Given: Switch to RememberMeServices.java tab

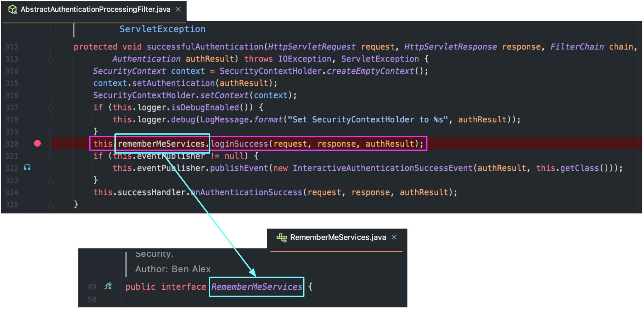Looking at the screenshot, I should pyautogui.click(x=338, y=237).
